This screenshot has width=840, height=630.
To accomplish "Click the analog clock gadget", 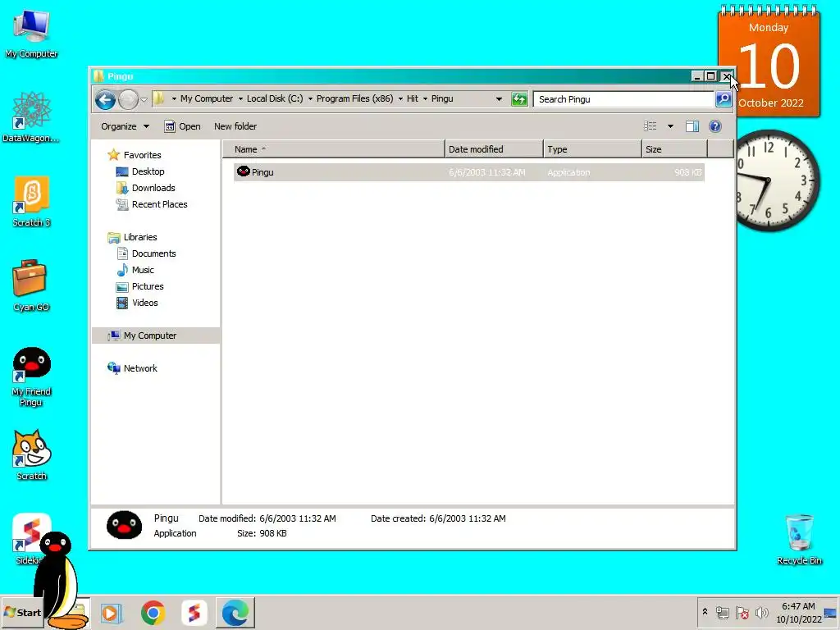I will [777, 180].
